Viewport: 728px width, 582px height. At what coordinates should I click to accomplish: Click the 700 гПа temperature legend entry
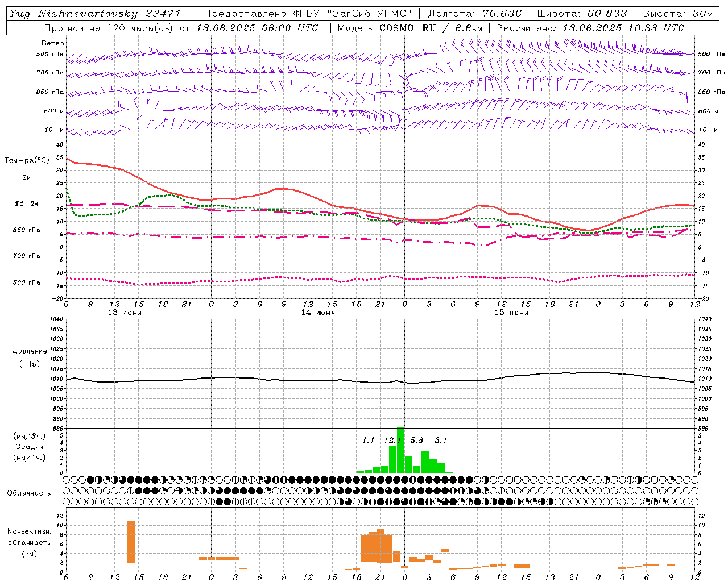click(27, 256)
